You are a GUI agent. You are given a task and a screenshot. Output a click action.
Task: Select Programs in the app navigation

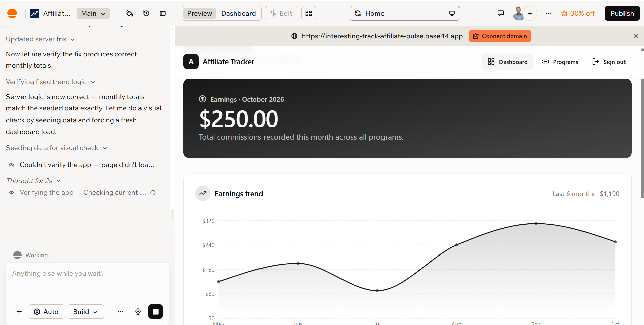point(560,62)
